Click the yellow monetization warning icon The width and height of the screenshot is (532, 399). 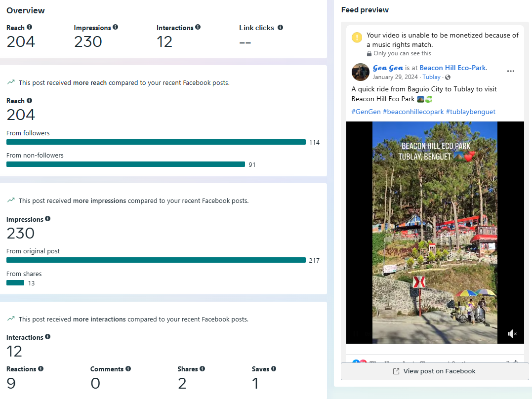pyautogui.click(x=357, y=38)
